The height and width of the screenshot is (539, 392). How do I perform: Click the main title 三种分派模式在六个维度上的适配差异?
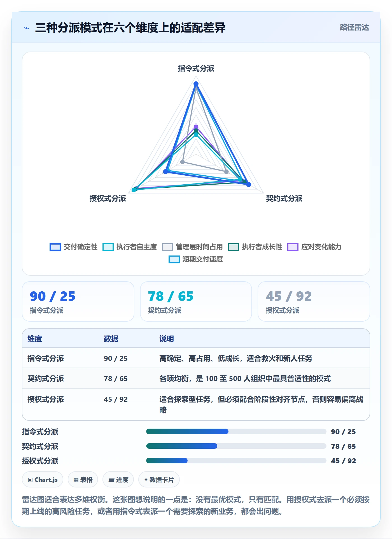coord(130,28)
